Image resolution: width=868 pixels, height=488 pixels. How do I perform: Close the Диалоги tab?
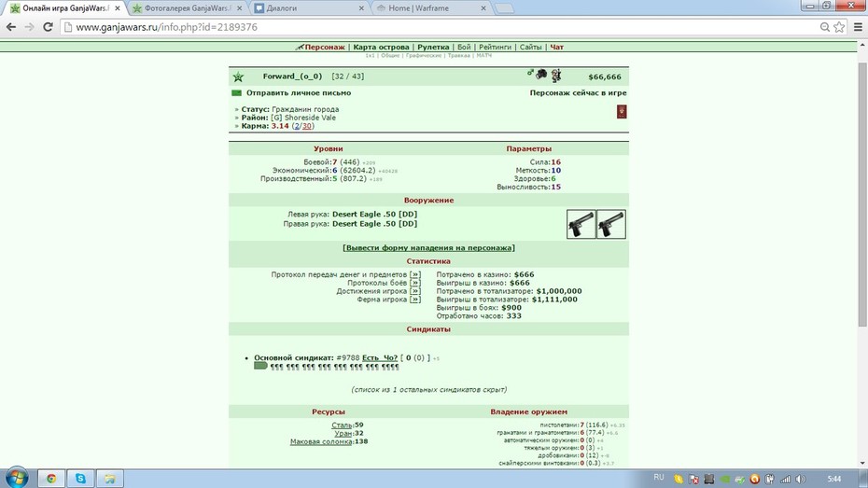tap(361, 8)
